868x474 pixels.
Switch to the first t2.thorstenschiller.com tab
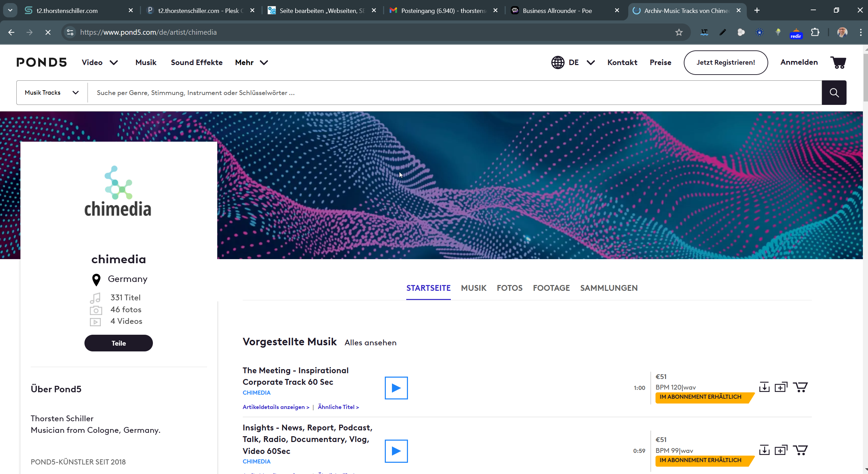point(79,11)
